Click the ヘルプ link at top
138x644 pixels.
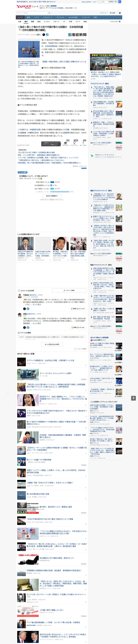pos(94,2)
